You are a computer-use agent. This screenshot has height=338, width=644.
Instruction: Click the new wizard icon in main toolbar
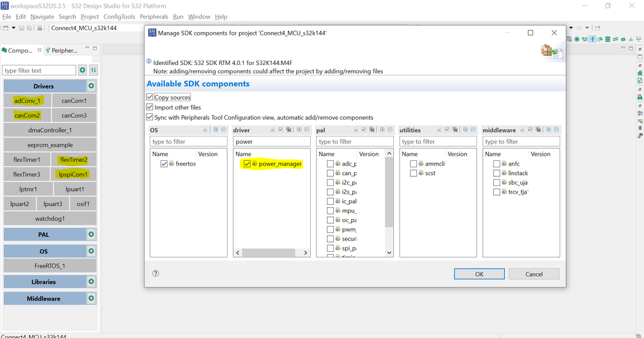pyautogui.click(x=6, y=28)
